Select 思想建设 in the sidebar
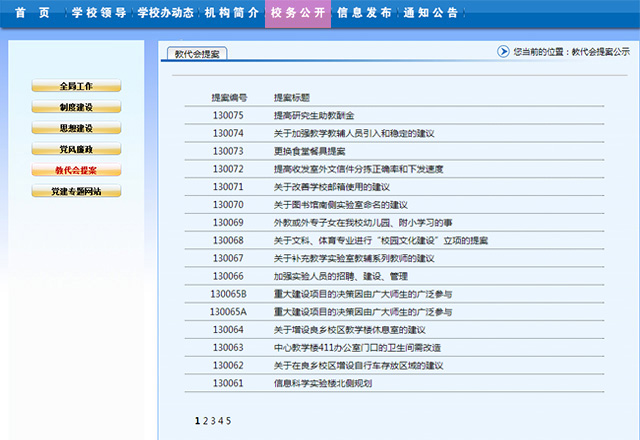Viewport: 640px width, 440px height. coord(76,128)
